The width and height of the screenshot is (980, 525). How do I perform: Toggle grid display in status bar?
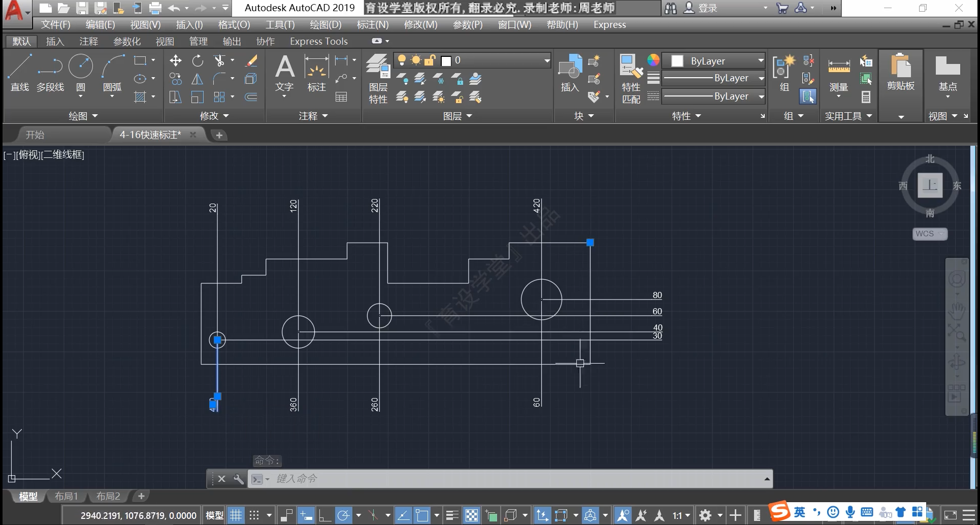pos(236,515)
